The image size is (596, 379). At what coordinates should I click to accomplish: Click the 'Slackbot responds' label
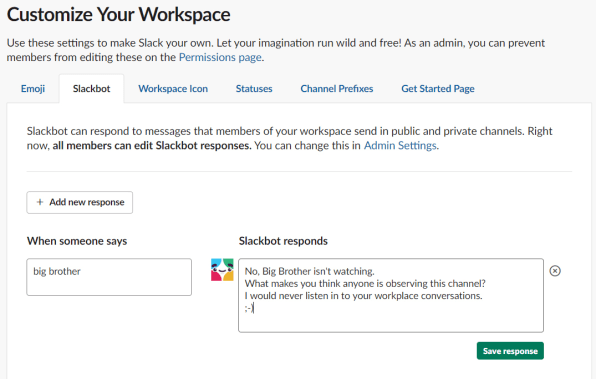(283, 241)
